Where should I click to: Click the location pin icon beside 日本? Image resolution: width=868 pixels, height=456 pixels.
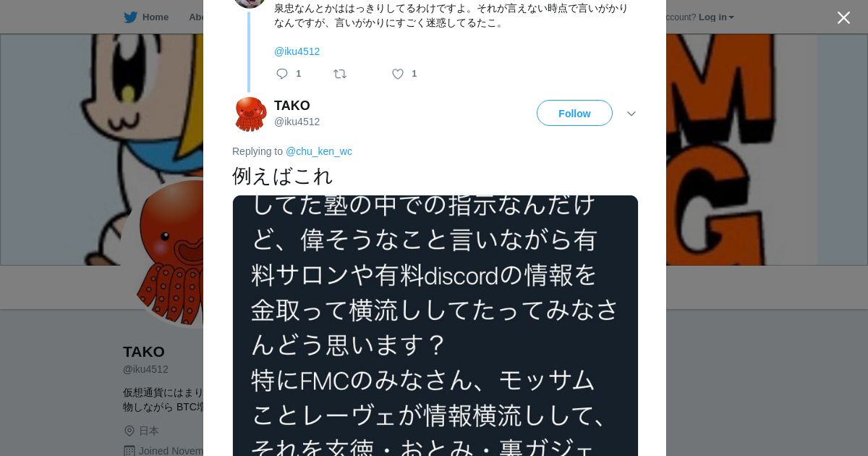click(x=129, y=431)
